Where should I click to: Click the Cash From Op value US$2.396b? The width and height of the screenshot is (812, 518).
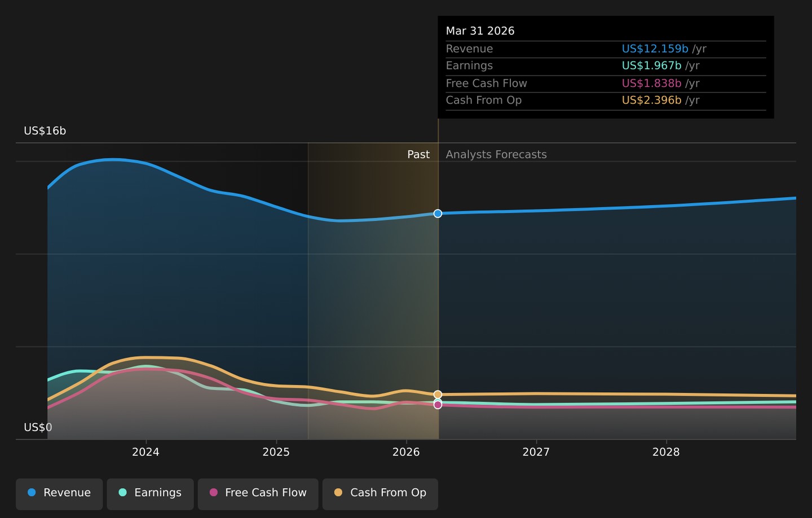pos(651,100)
